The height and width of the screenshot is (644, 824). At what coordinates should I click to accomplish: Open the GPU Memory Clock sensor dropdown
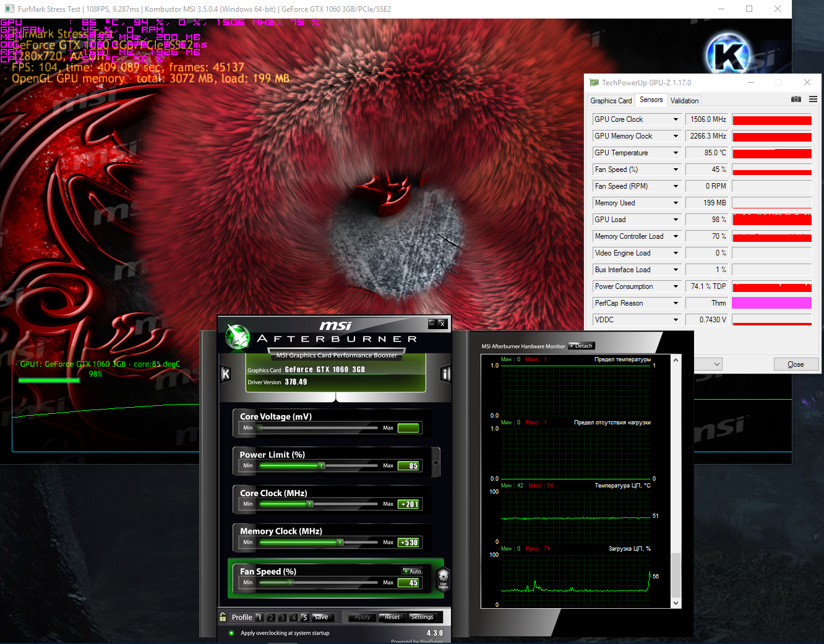pos(676,136)
